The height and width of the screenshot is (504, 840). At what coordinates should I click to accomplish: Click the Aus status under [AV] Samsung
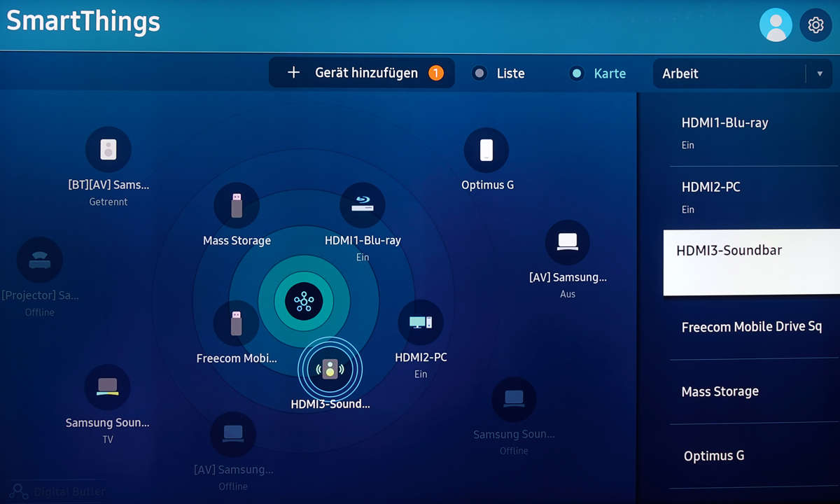pyautogui.click(x=568, y=294)
